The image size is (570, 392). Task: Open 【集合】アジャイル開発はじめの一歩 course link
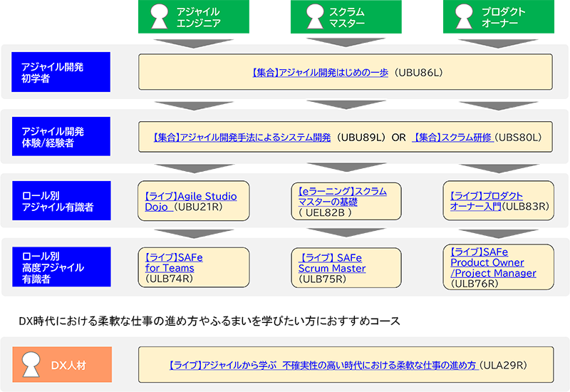click(320, 73)
